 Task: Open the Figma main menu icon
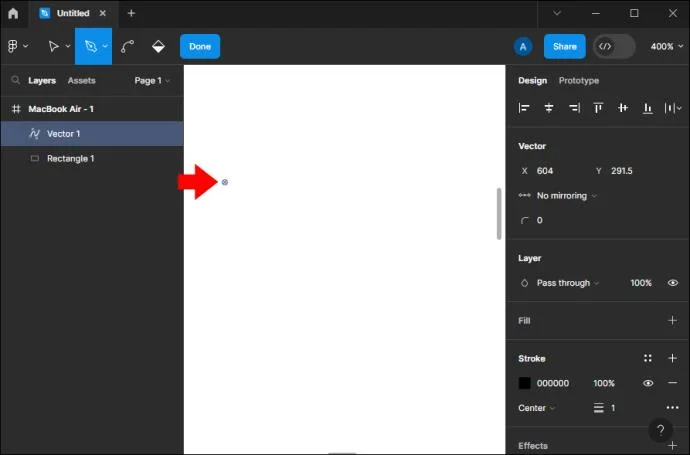click(x=13, y=46)
